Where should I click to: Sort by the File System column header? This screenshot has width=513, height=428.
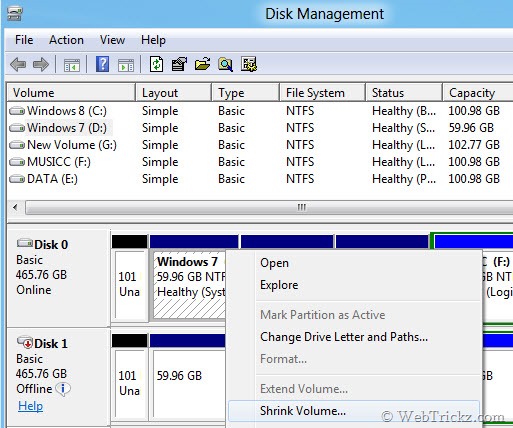tap(322, 92)
